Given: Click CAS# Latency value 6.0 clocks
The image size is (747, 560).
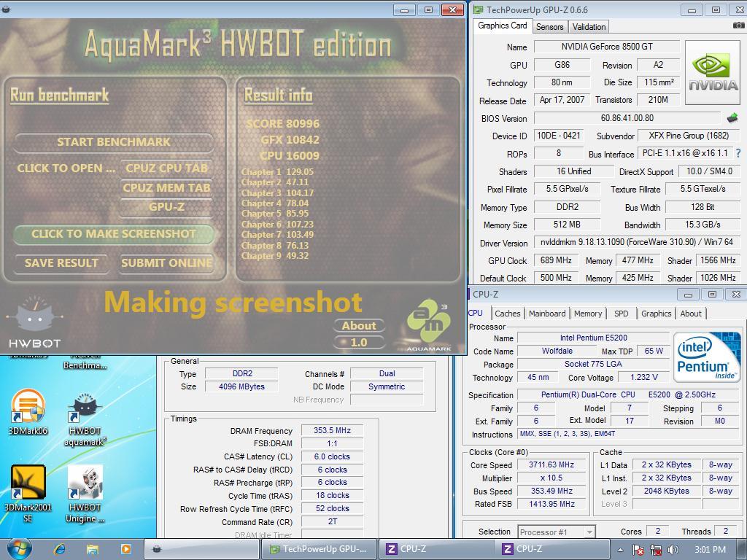Looking at the screenshot, I should (x=332, y=456).
